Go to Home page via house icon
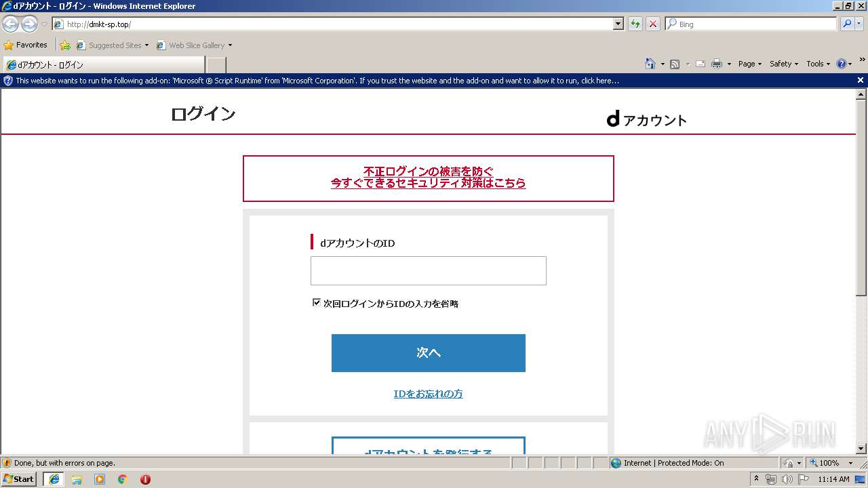 tap(650, 64)
